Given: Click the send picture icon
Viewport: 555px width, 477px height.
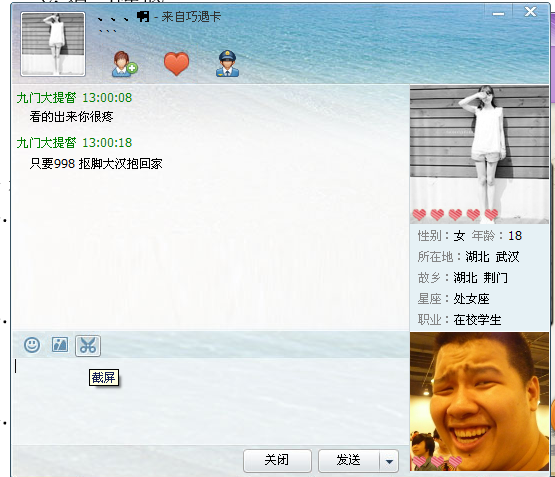Looking at the screenshot, I should coord(60,345).
